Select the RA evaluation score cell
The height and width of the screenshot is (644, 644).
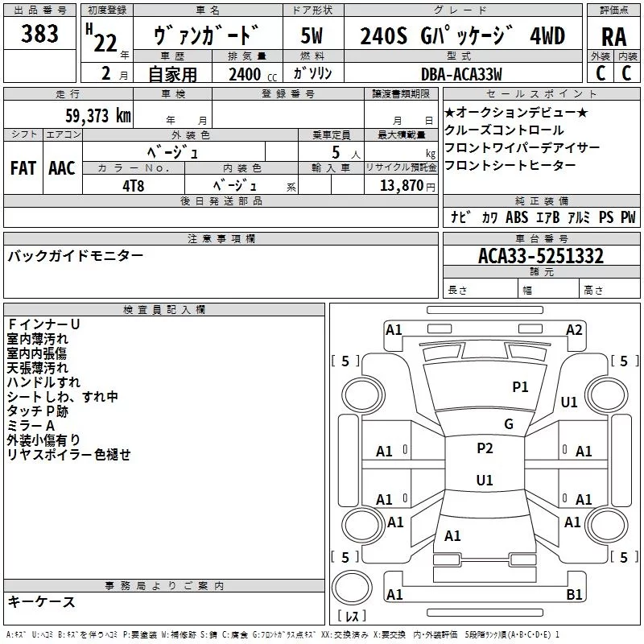pos(613,36)
